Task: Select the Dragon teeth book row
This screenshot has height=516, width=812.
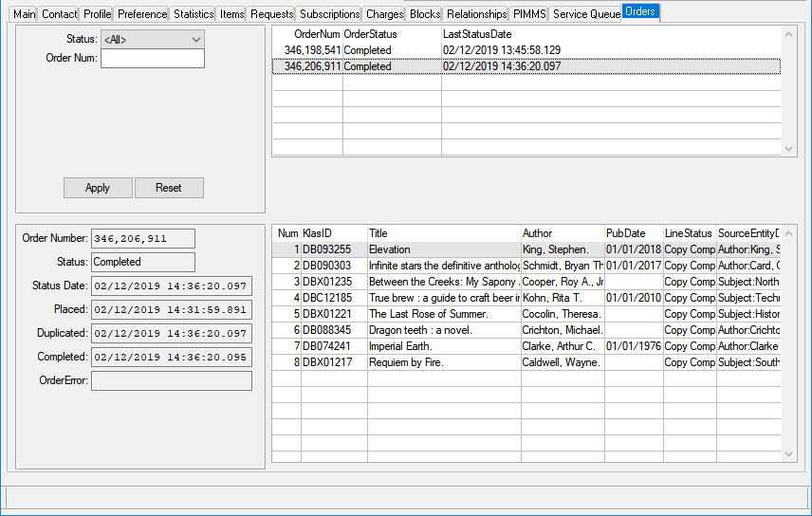Action: click(442, 330)
